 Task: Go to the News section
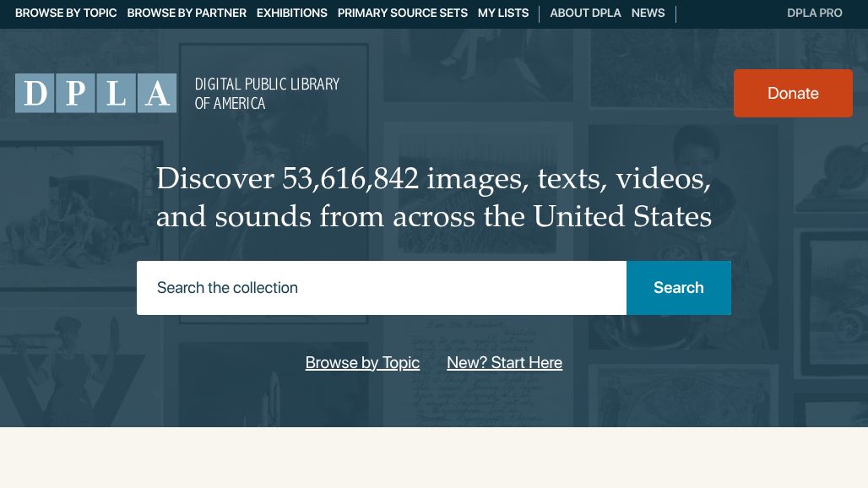point(648,13)
